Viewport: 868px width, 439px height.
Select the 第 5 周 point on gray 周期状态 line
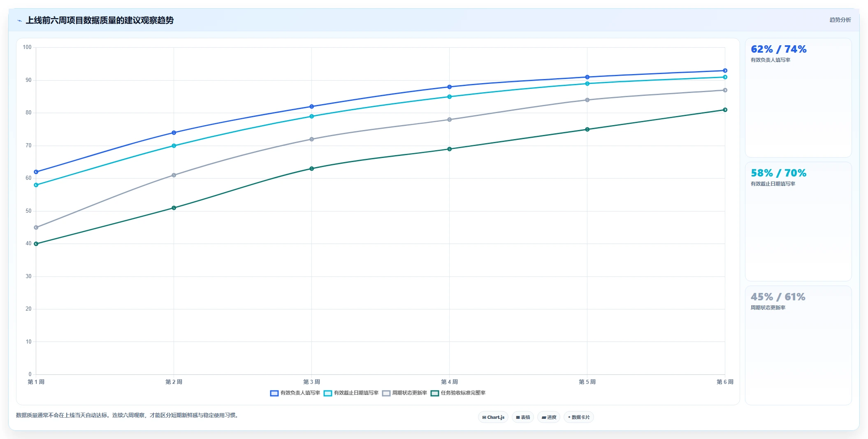pos(587,100)
